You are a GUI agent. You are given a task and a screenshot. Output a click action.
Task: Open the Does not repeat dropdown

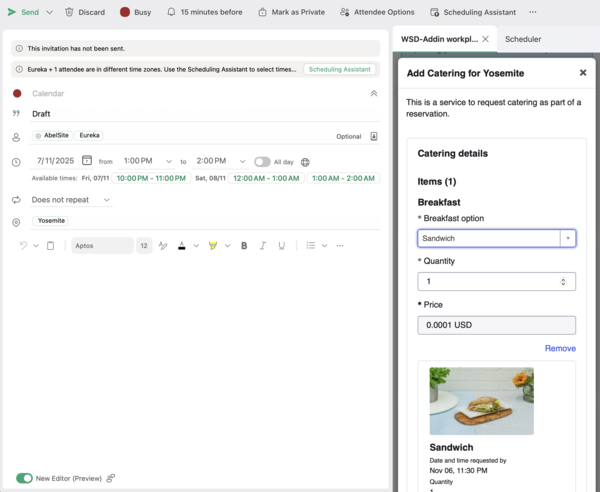pos(71,200)
